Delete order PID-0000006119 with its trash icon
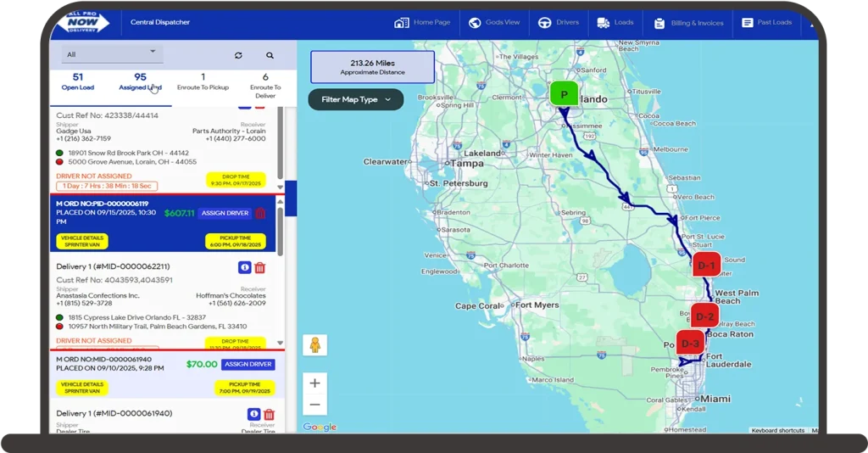This screenshot has width=868, height=453. click(260, 214)
